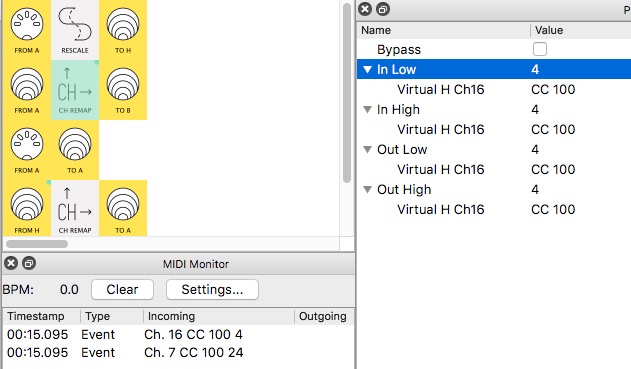Collapse the In Low parameter
Screen dimensions: 631x369
[x=367, y=69]
